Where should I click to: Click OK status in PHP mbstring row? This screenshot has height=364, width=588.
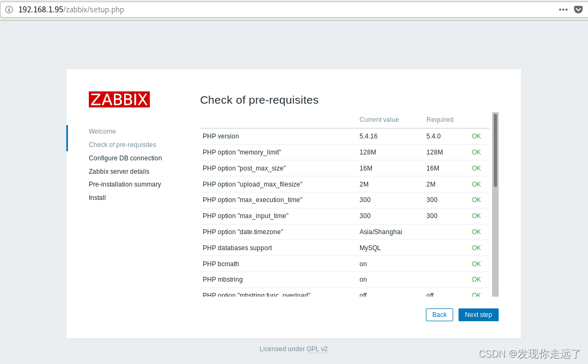[476, 280]
